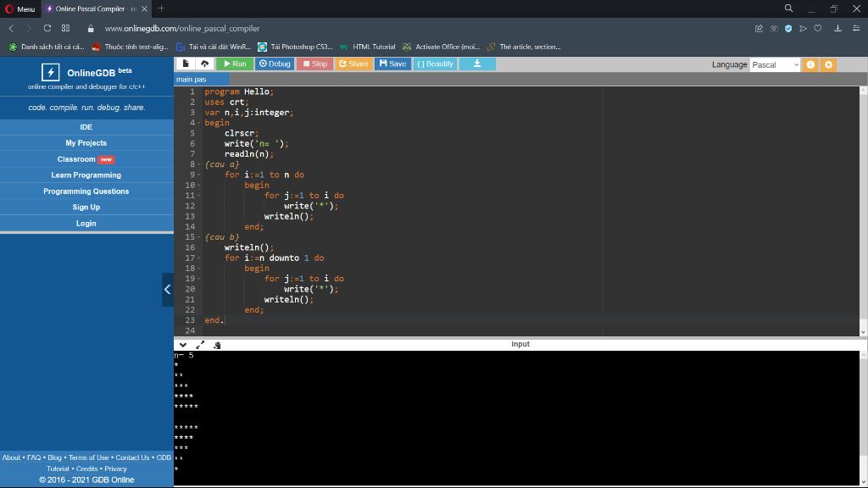Screen dimensions: 868x488
Task: Open the Speed Dial start page grid
Action: [x=66, y=28]
